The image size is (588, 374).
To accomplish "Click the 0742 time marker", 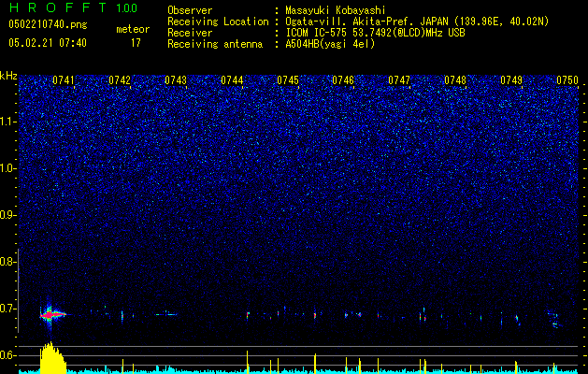I will click(120, 80).
